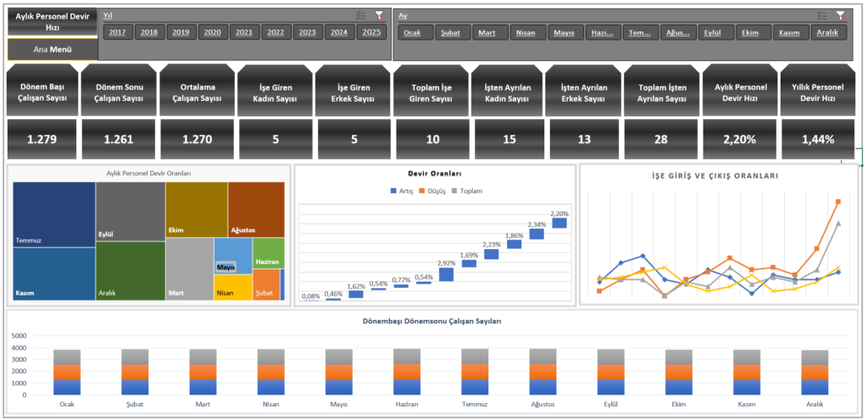
Task: Clear the filter on the Yıl slicer
Action: (379, 15)
